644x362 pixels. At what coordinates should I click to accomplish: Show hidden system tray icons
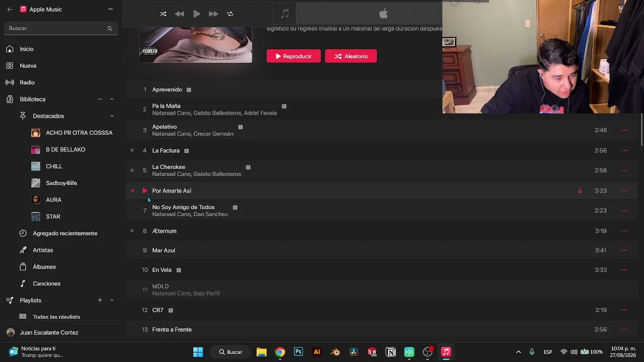click(x=518, y=352)
